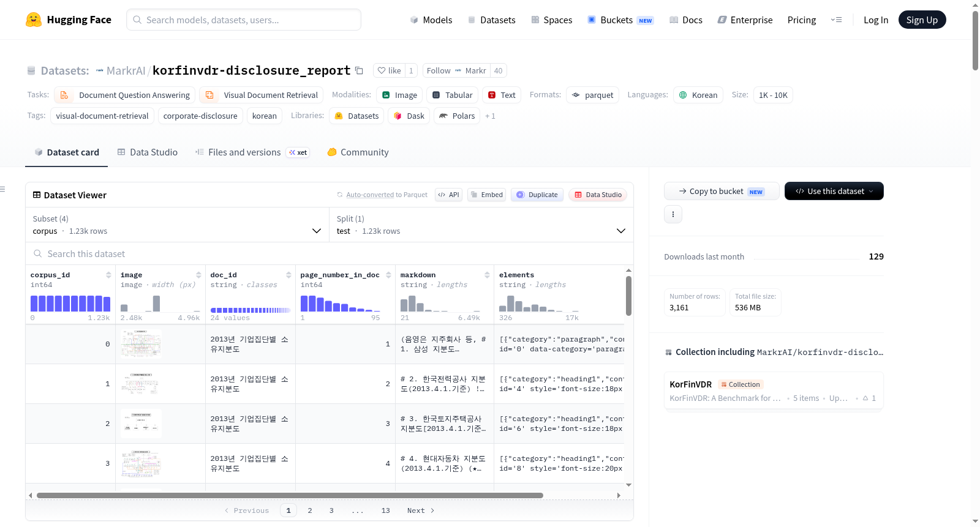Screen dimensions: 980x527
Task: Expand the Split test dropdown
Action: [x=481, y=225]
